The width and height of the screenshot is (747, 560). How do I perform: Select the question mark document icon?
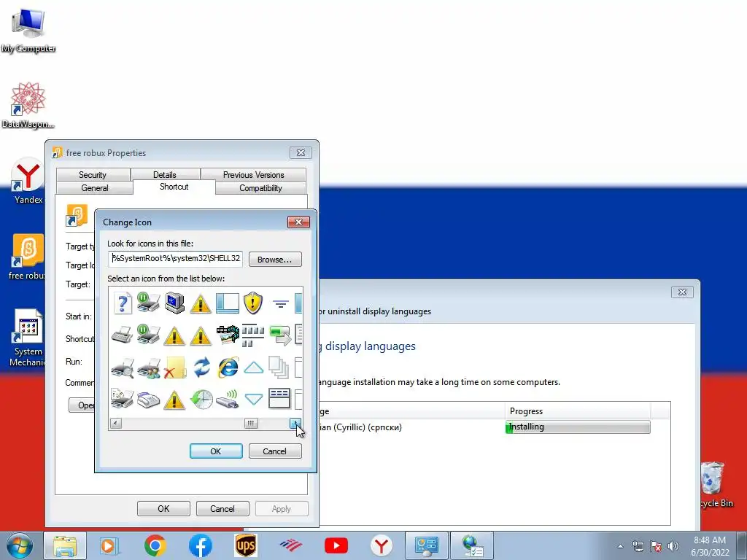click(x=123, y=303)
